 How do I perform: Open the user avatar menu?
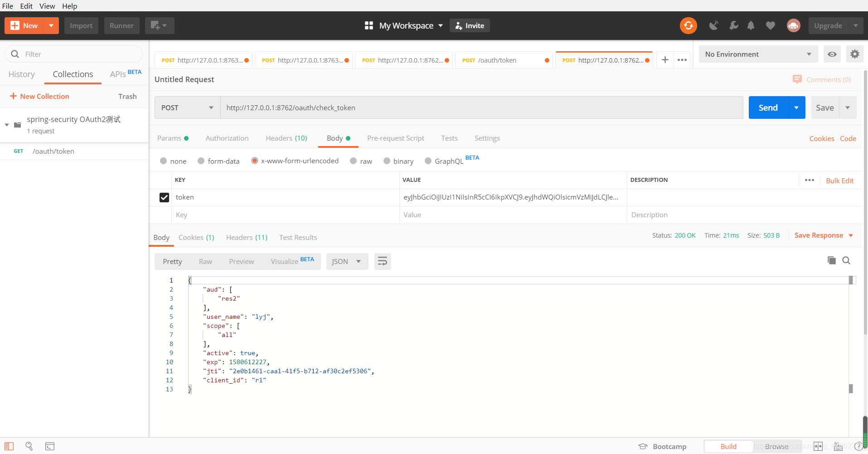[x=793, y=25]
